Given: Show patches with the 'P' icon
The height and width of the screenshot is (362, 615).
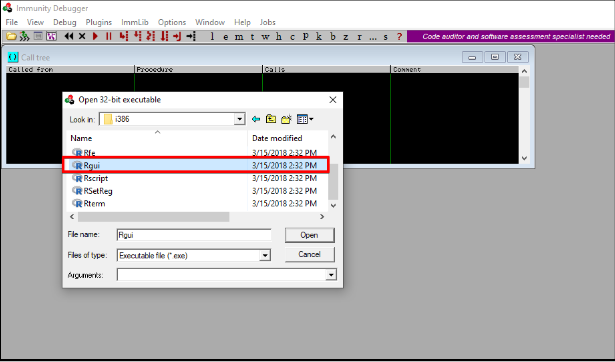Looking at the screenshot, I should [x=306, y=36].
